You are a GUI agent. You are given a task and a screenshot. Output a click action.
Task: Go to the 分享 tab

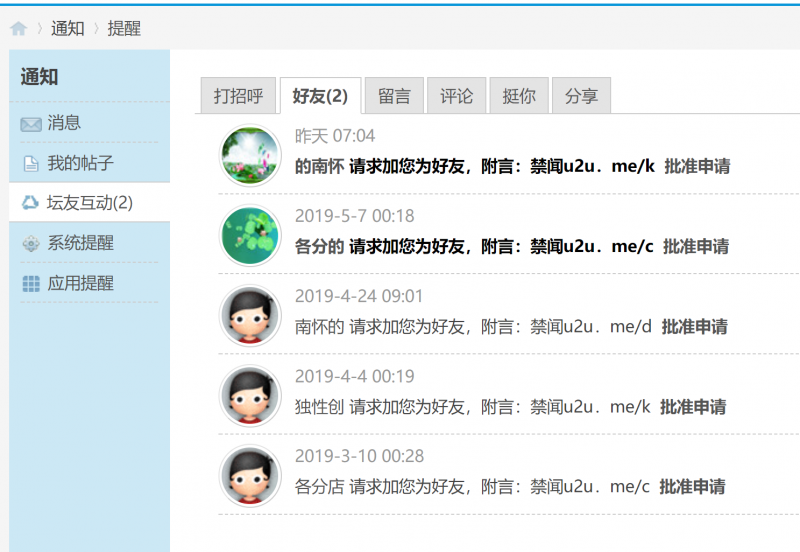581,96
